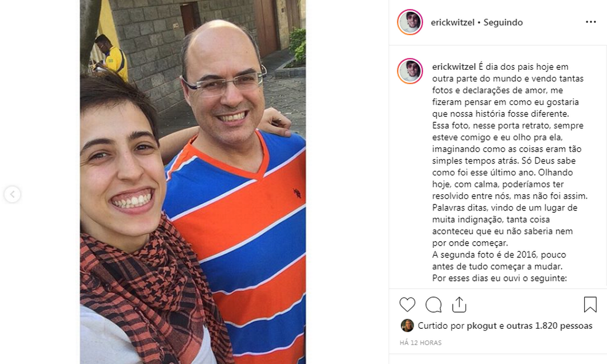
Task: Click the small pkogut avatar near likes
Action: pyautogui.click(x=407, y=325)
